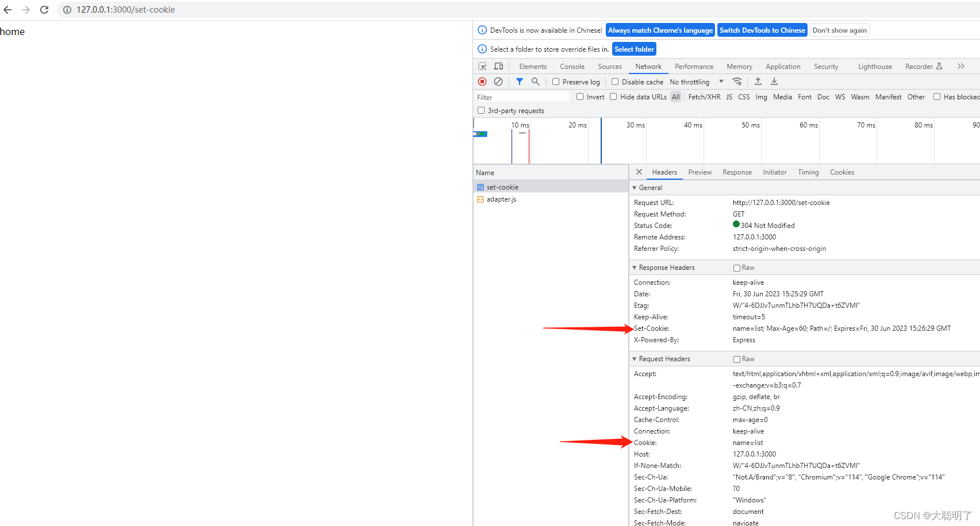Open the Application tab
980x526 pixels.
pos(783,67)
